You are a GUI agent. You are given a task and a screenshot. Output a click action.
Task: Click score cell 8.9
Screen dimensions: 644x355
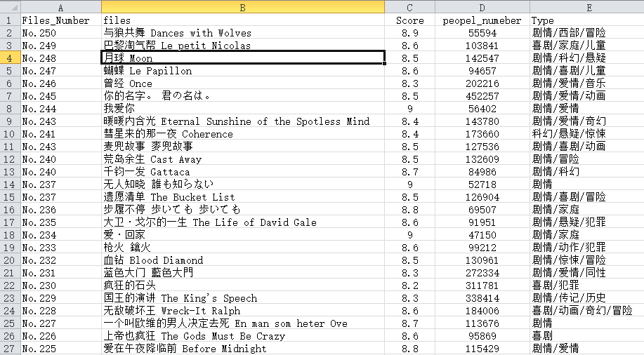[x=409, y=33]
